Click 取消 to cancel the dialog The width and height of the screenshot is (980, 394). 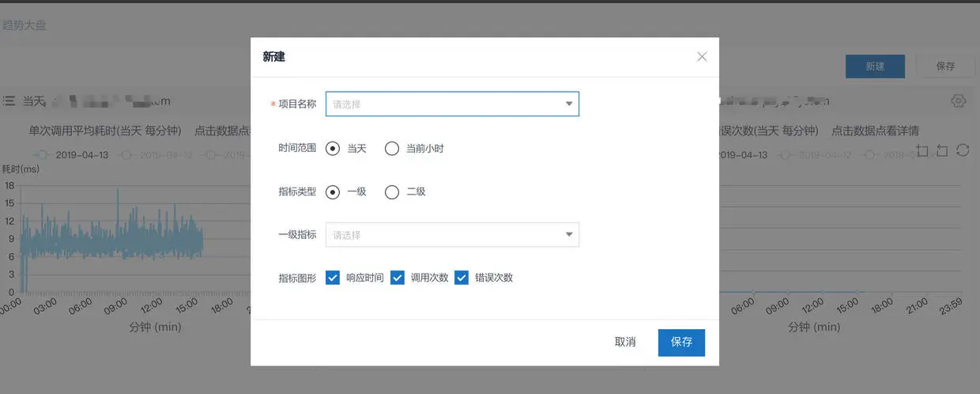(625, 342)
